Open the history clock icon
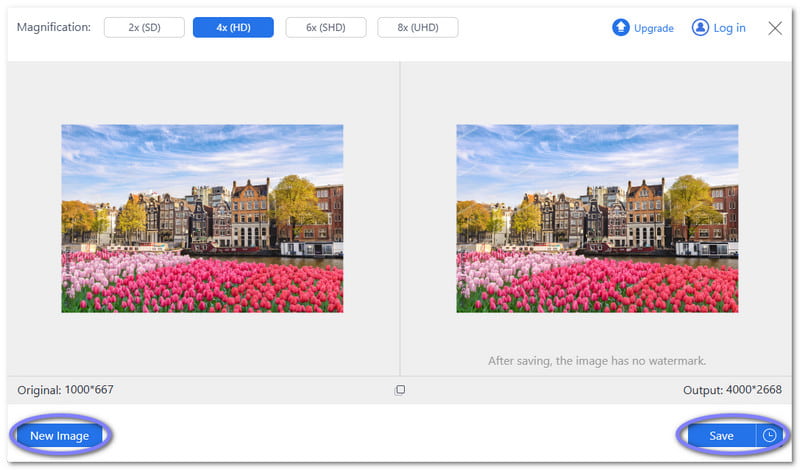This screenshot has height=470, width=800. [x=769, y=436]
